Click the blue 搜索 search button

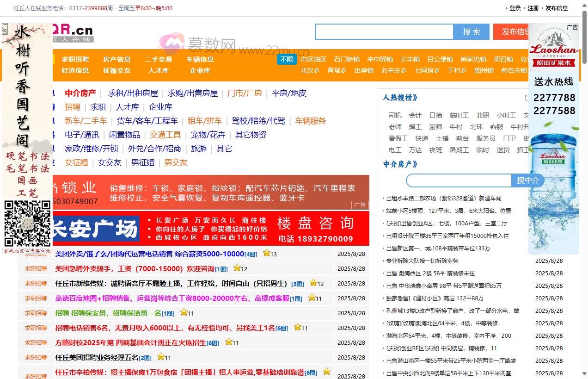[x=471, y=31]
